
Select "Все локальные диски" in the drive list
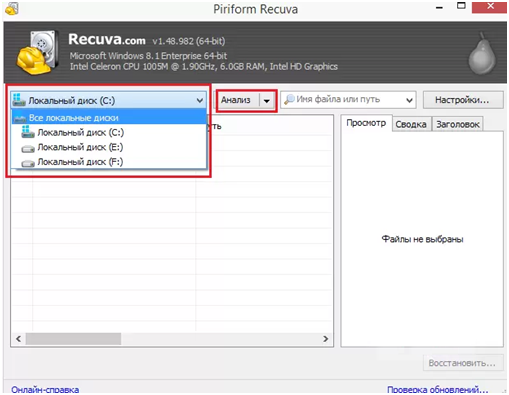(109, 118)
